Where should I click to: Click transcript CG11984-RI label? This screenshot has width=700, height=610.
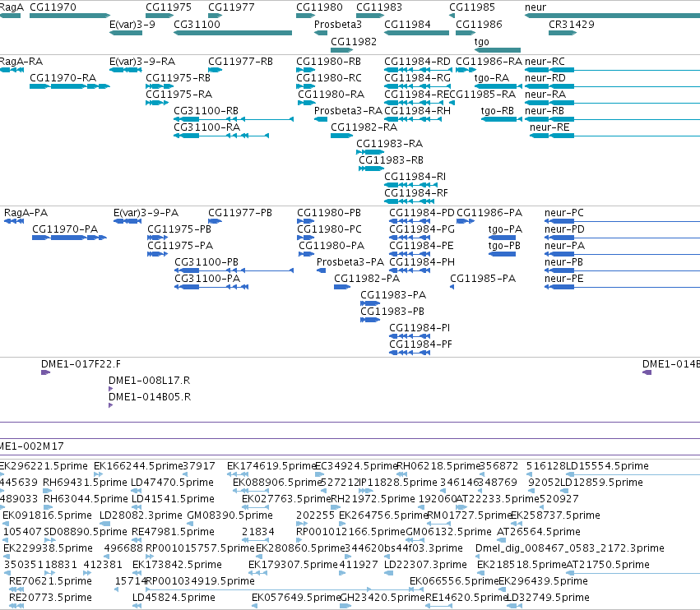click(x=415, y=177)
